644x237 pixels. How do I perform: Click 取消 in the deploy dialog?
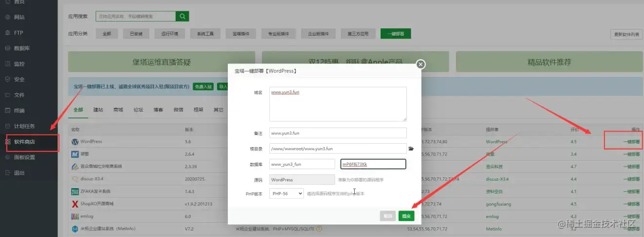388,216
